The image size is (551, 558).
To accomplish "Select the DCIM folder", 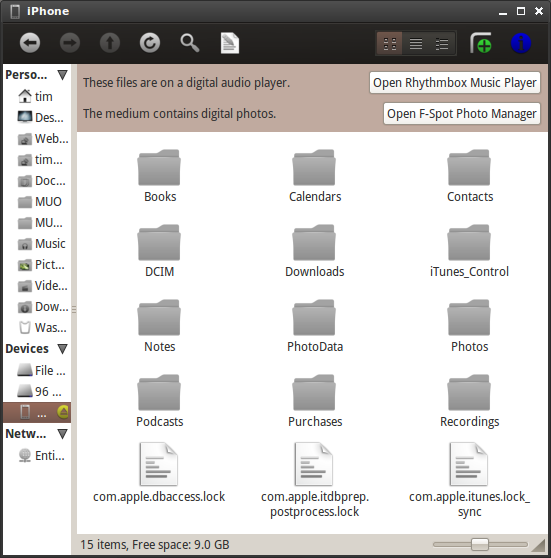I will (159, 252).
